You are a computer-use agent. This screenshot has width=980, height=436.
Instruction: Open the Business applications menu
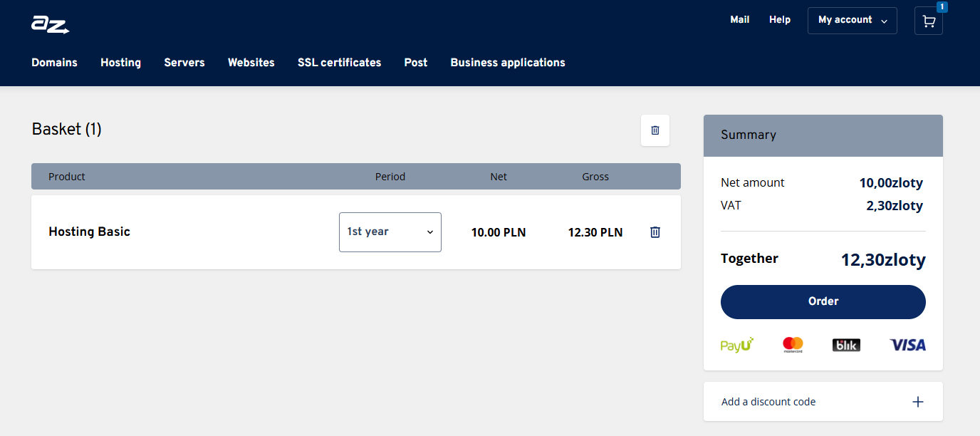tap(508, 63)
